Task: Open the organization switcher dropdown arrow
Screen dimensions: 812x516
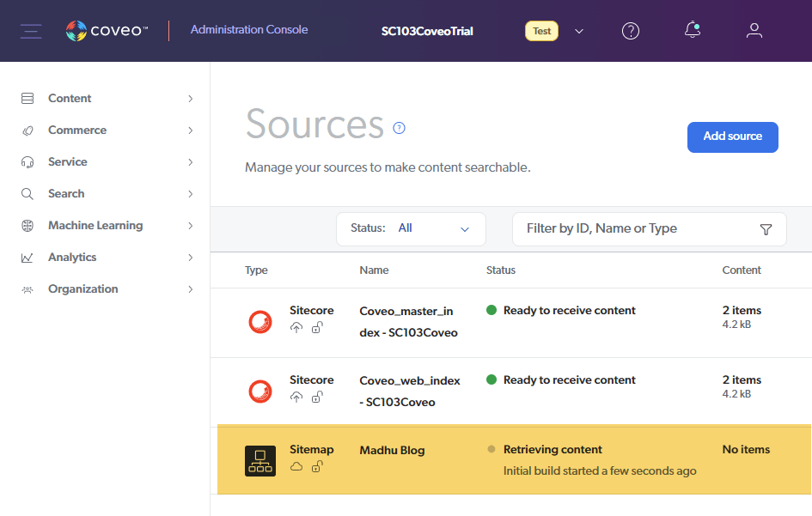Action: point(579,32)
